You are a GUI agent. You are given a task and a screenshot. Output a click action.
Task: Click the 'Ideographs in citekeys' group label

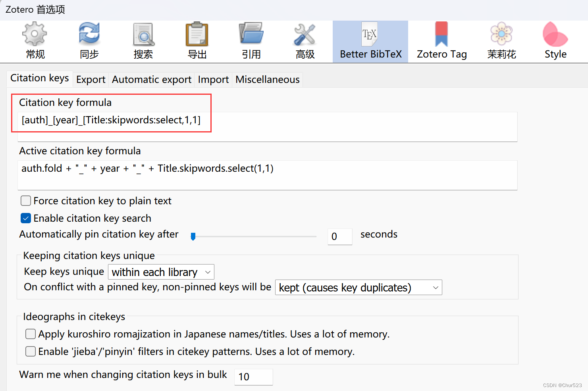pos(74,317)
